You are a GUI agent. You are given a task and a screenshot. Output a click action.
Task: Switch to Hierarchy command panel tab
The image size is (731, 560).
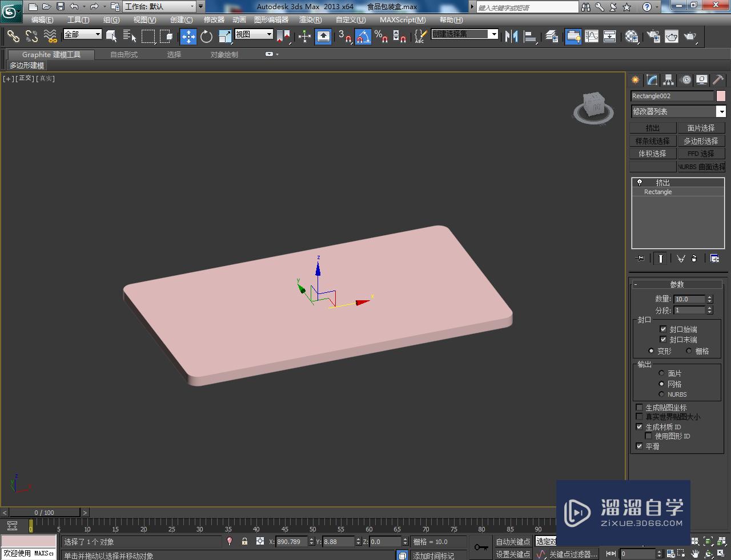[668, 80]
